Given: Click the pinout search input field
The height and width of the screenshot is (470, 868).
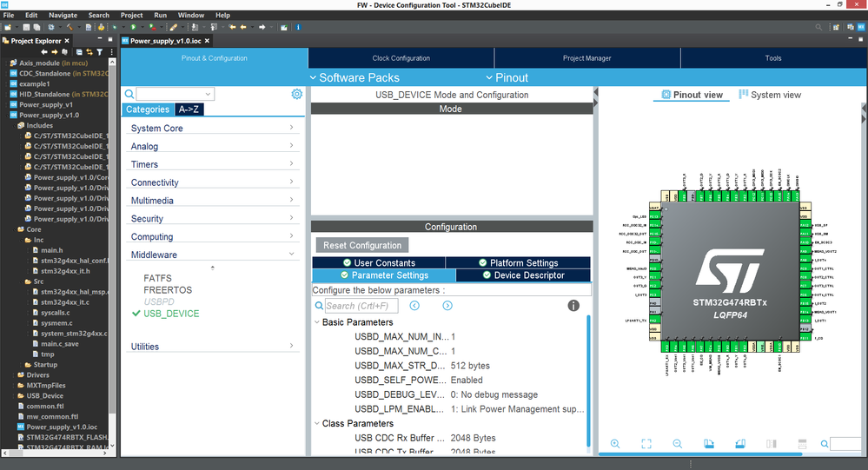Looking at the screenshot, I should (846, 444).
